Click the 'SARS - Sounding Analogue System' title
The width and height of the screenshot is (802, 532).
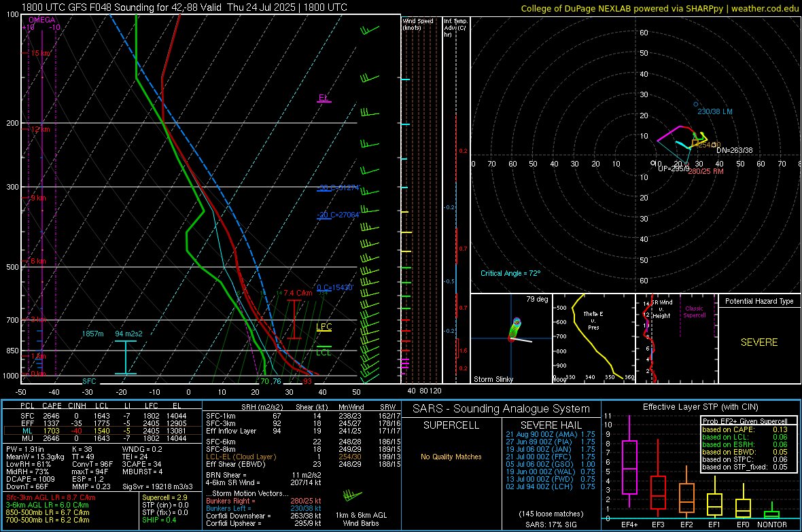502,409
